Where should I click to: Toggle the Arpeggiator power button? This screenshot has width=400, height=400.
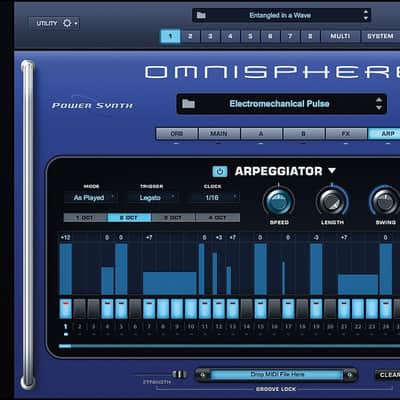pyautogui.click(x=220, y=171)
